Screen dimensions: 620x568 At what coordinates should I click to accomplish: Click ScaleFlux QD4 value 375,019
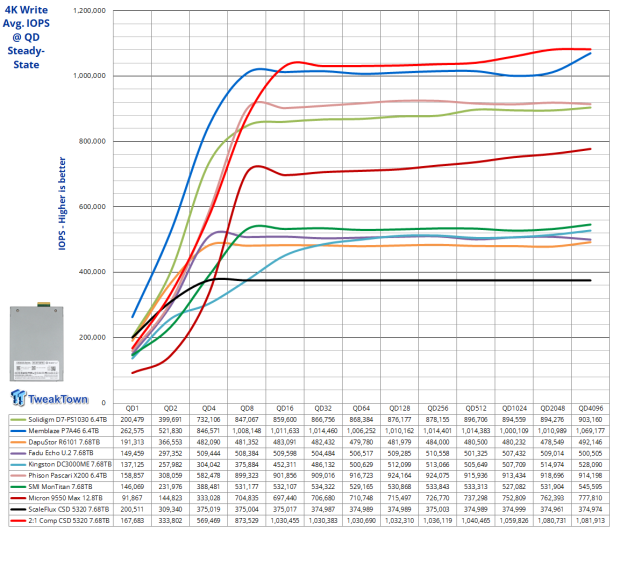pyautogui.click(x=209, y=509)
